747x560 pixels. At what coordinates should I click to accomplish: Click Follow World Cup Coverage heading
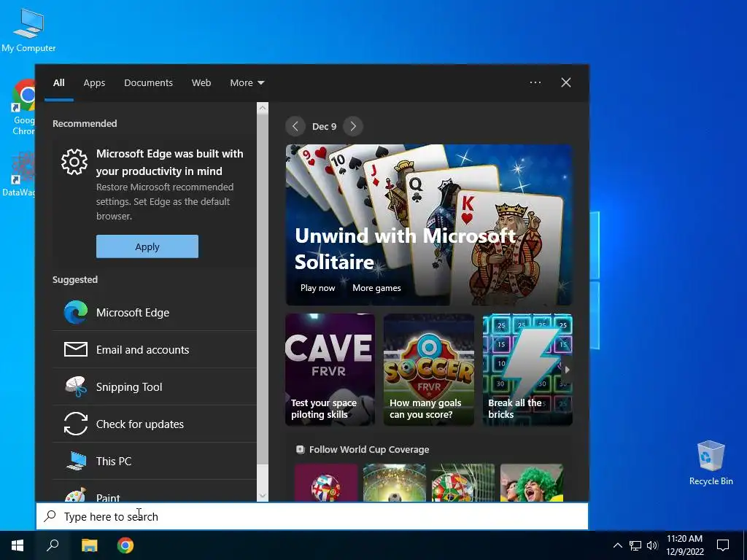[369, 449]
